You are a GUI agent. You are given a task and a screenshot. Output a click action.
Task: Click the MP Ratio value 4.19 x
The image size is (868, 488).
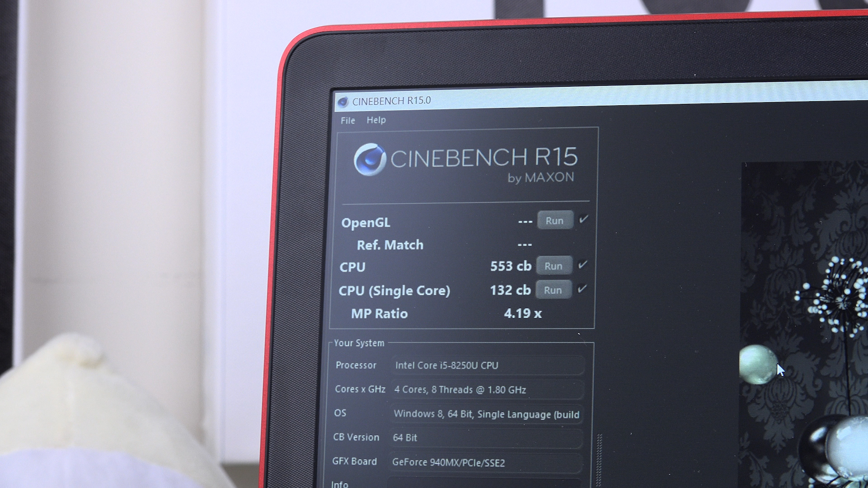pyautogui.click(x=523, y=314)
